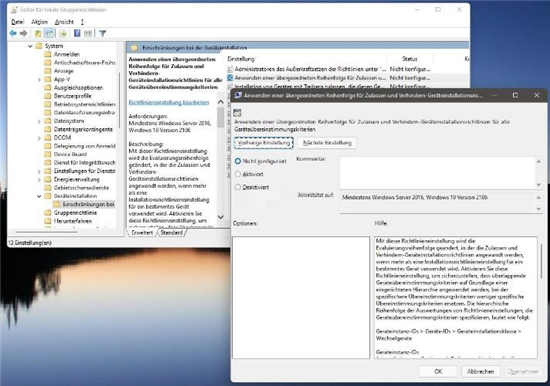Open the Datei menu

[17, 22]
